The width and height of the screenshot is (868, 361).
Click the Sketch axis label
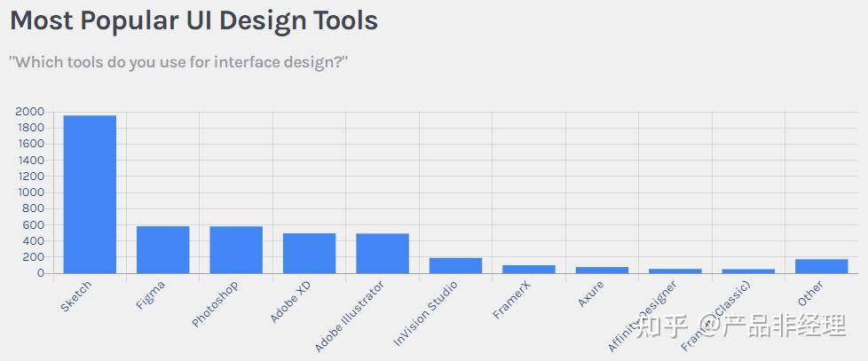pos(75,296)
